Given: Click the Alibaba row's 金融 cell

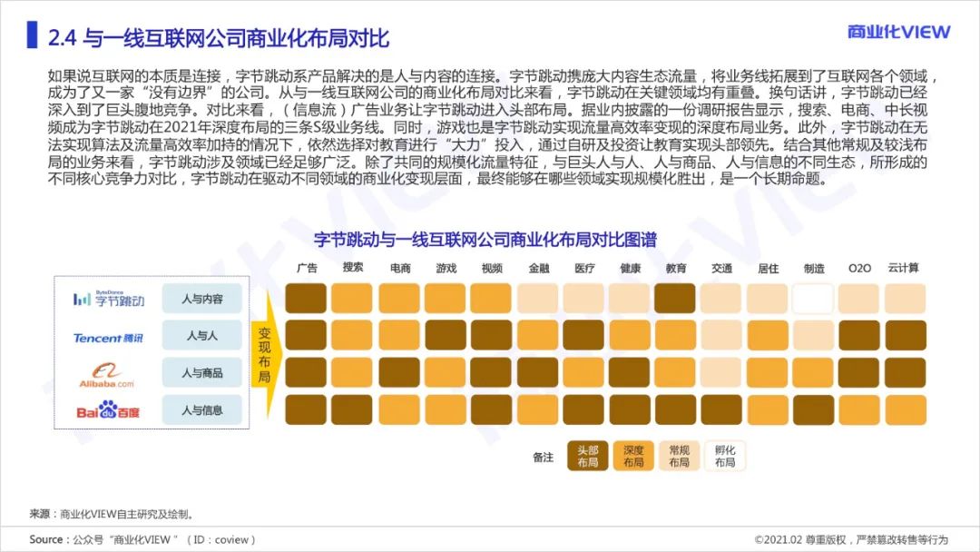Looking at the screenshot, I should tap(537, 372).
